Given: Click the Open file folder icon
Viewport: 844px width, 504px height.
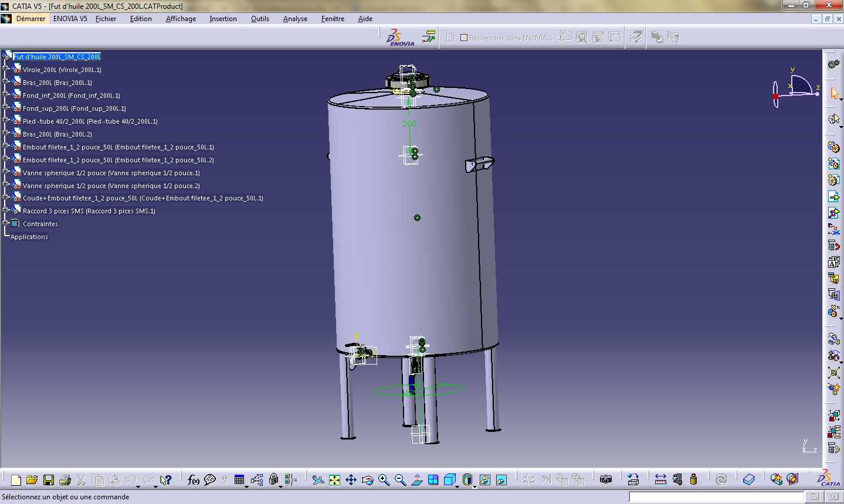Looking at the screenshot, I should (32, 480).
